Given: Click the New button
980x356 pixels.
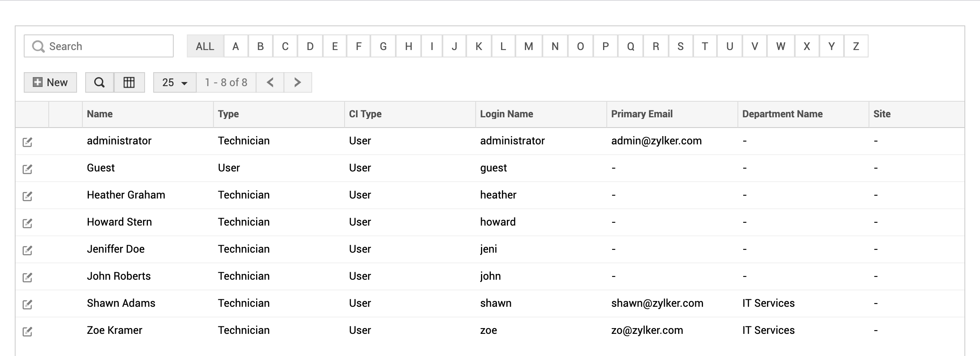Looking at the screenshot, I should point(50,82).
